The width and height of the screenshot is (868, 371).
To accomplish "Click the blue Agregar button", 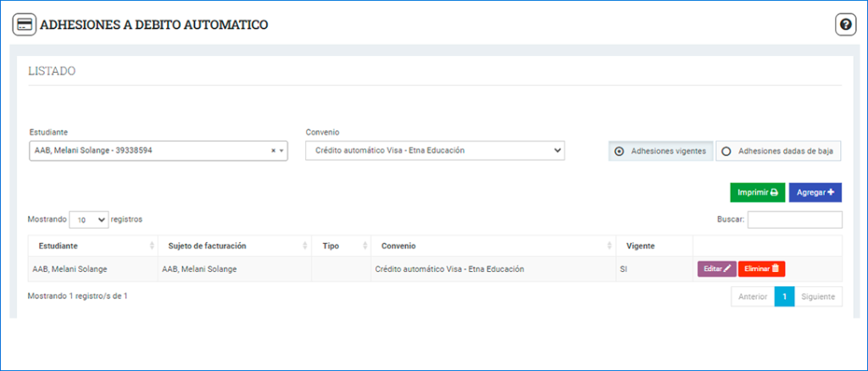I will (815, 192).
